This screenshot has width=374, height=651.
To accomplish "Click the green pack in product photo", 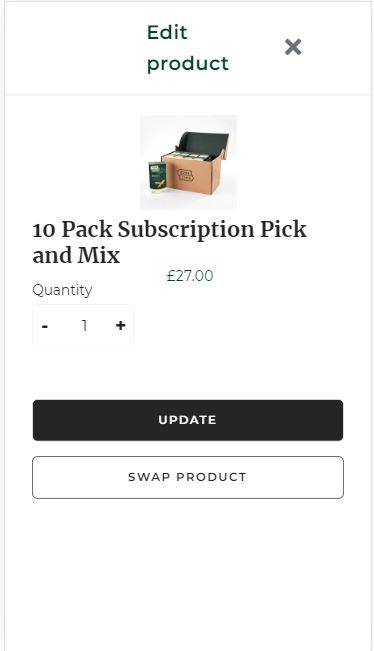I will [157, 179].
